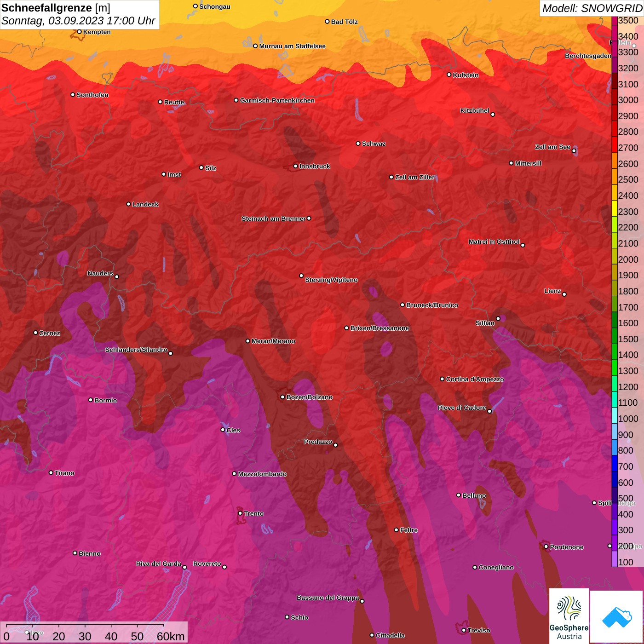Viewport: 644px width, 644px height.
Task: Select the Schwaz location dot
Action: tap(358, 144)
